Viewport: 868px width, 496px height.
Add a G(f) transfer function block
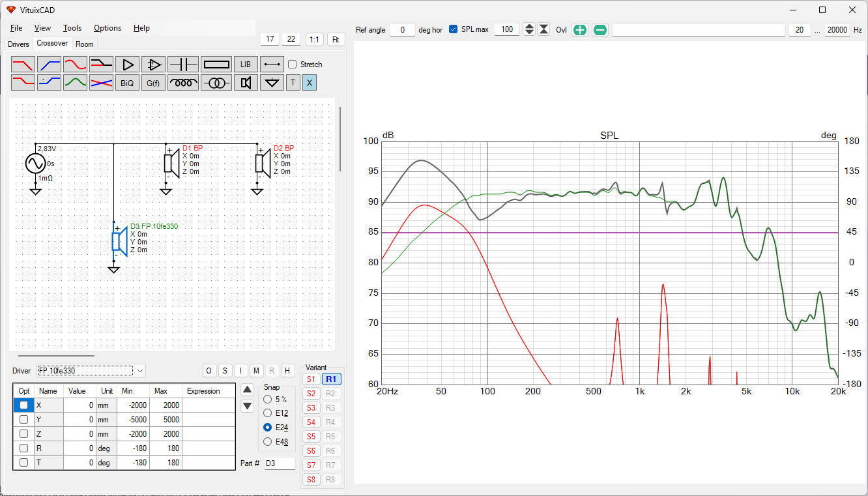(154, 83)
